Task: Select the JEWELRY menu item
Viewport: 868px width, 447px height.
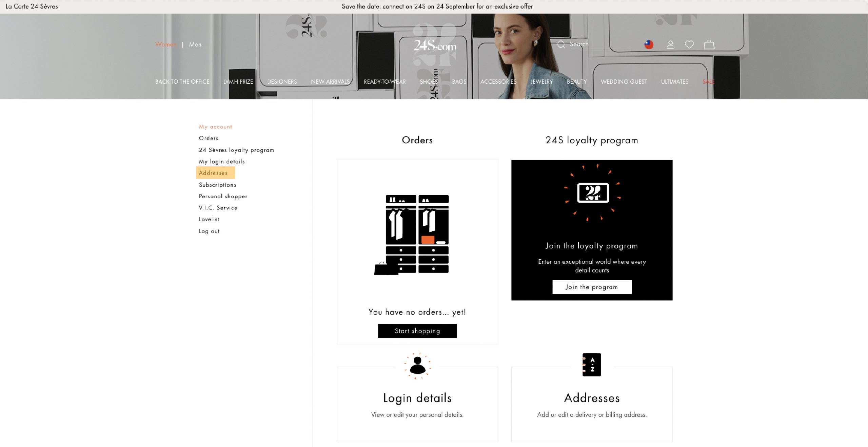Action: tap(541, 81)
